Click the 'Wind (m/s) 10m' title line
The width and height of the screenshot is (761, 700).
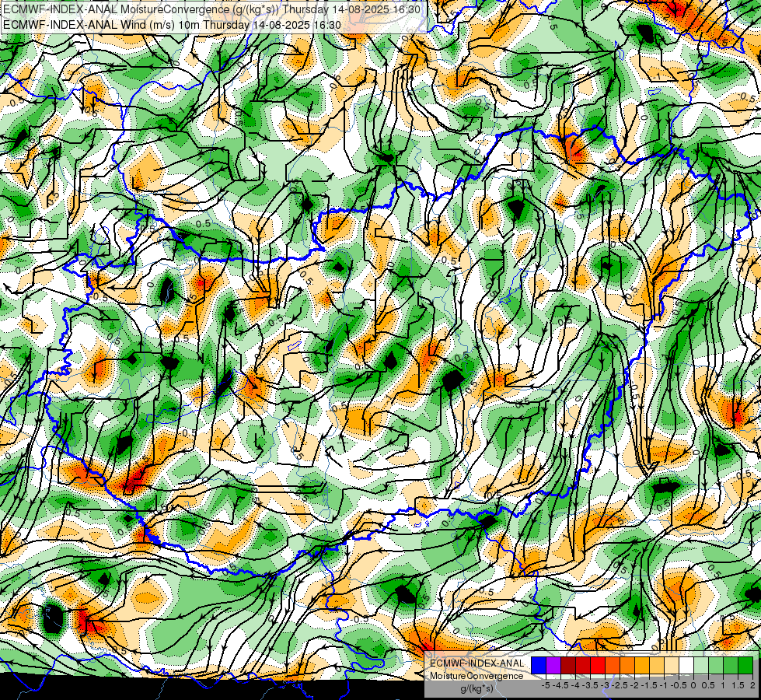pos(171,25)
